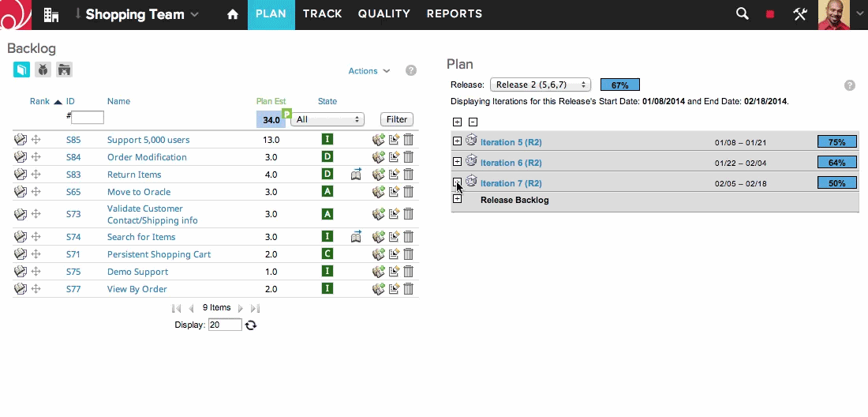Sort the backlog by Plan Est column
The image size is (868, 417).
pyautogui.click(x=271, y=101)
